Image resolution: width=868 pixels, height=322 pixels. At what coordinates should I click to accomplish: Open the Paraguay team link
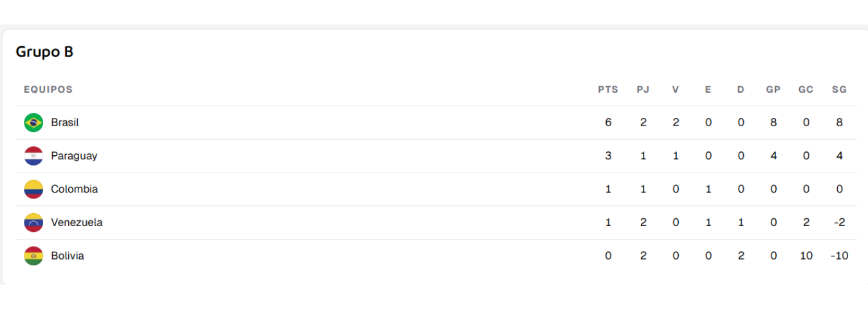click(x=74, y=156)
